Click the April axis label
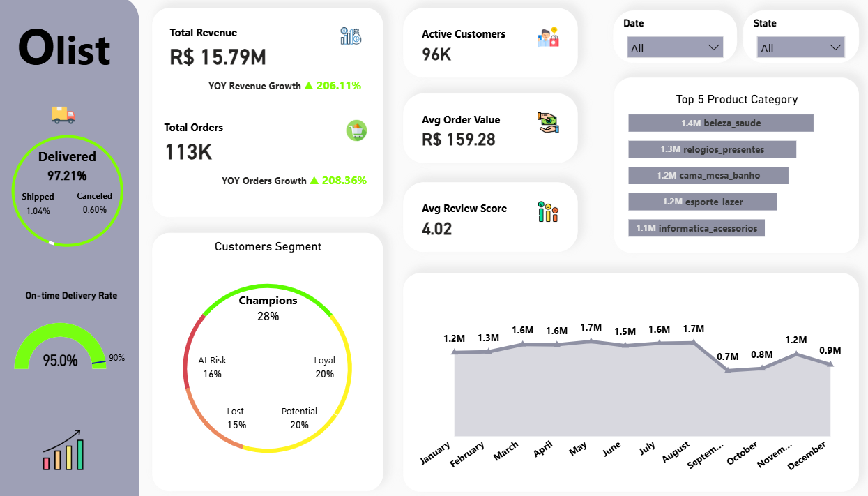 (542, 449)
